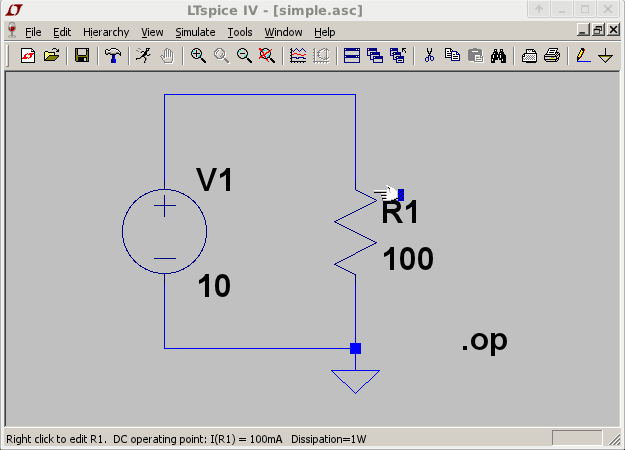Click the Pick Visible Traces icon
Screen dimensions: 625x450
321,55
